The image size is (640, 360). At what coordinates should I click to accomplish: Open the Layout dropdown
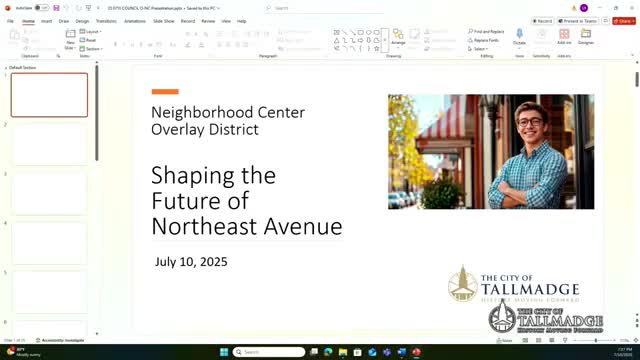coord(91,31)
